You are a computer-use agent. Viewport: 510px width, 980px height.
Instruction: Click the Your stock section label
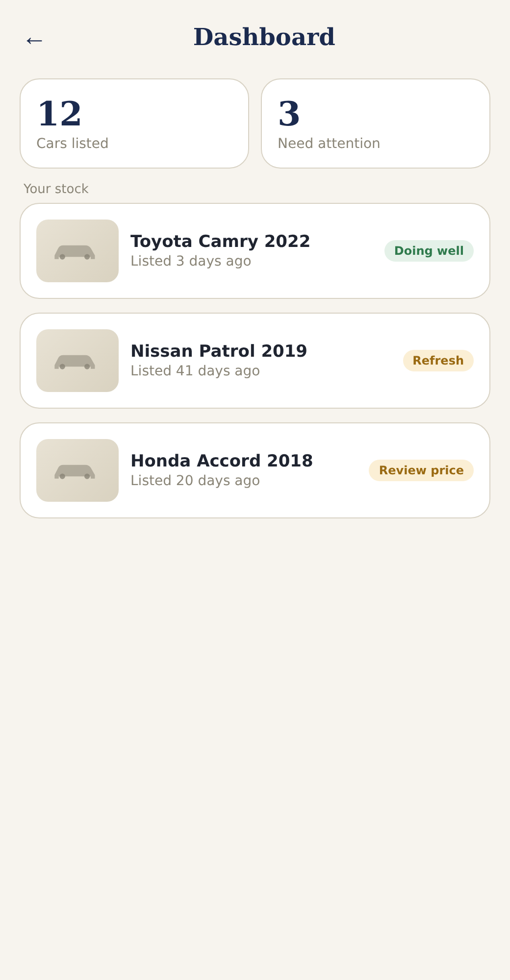56,189
